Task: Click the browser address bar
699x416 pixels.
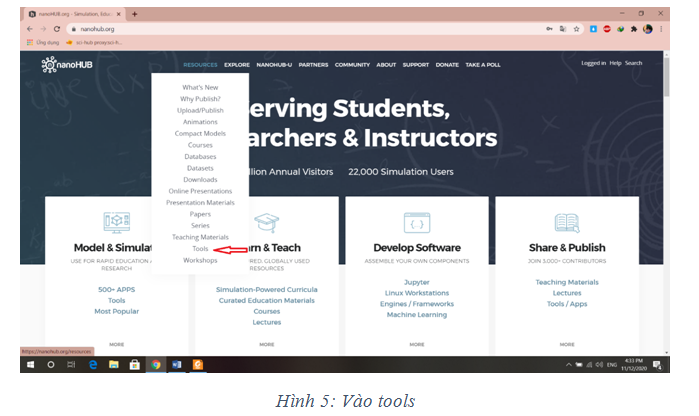Action: coord(300,29)
